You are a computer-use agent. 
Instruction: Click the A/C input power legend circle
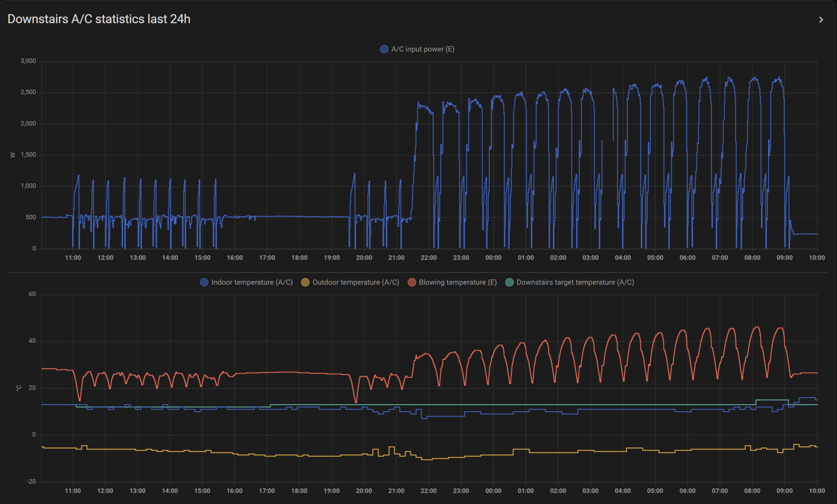(x=384, y=49)
